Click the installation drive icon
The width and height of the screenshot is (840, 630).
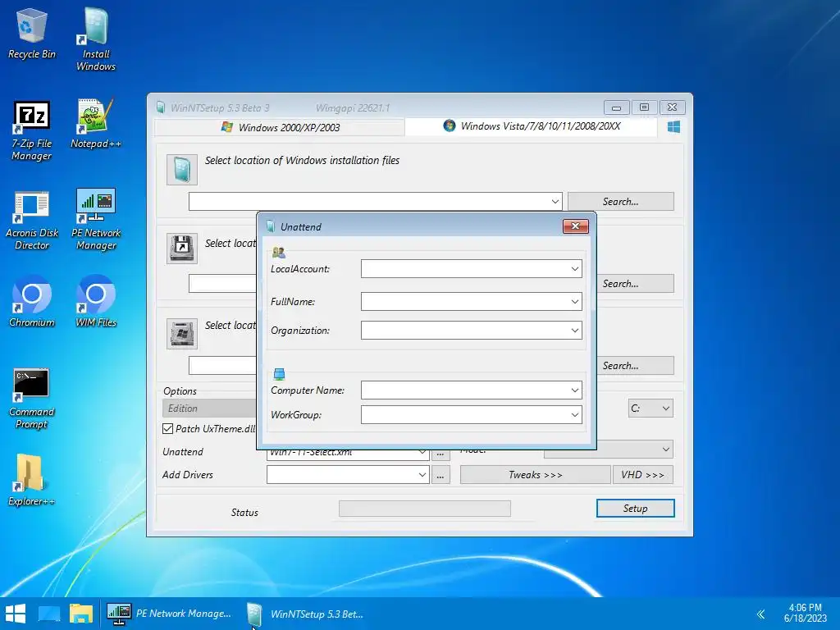point(181,334)
